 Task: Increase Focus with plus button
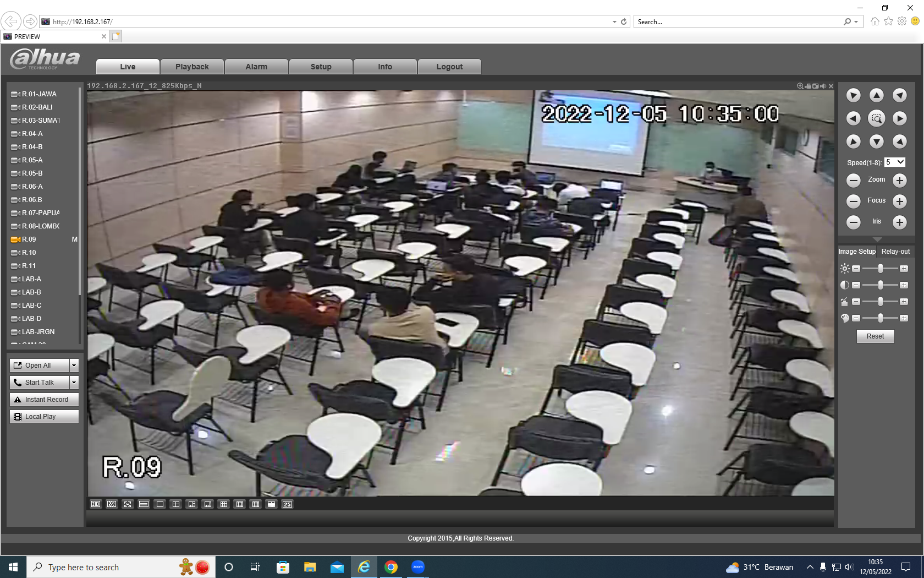click(900, 201)
